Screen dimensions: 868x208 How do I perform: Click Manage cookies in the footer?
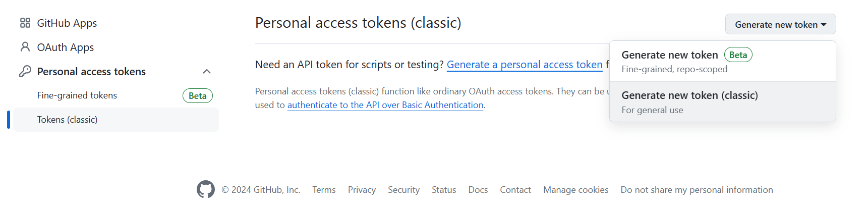click(575, 190)
